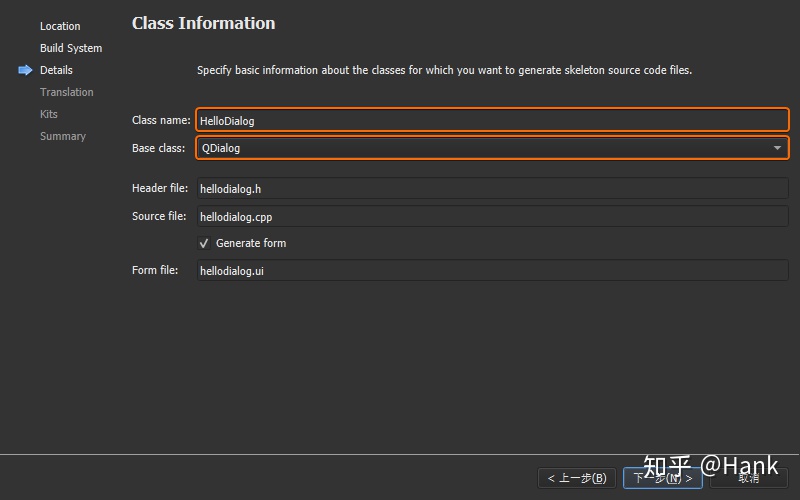The height and width of the screenshot is (500, 800).
Task: Go back with the 上一步(B) button
Action: 577,478
